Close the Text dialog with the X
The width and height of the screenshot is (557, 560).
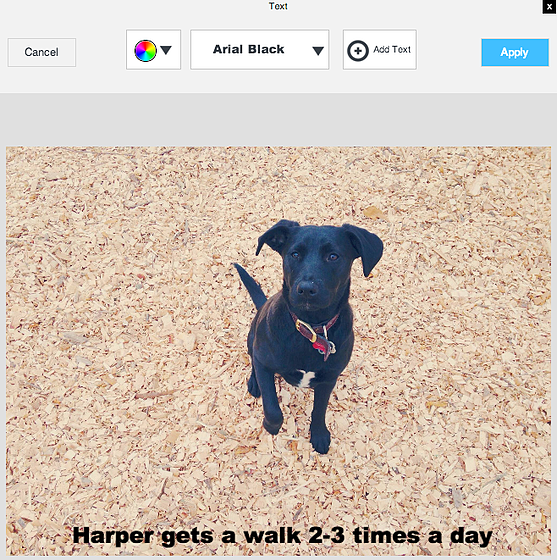(x=549, y=7)
